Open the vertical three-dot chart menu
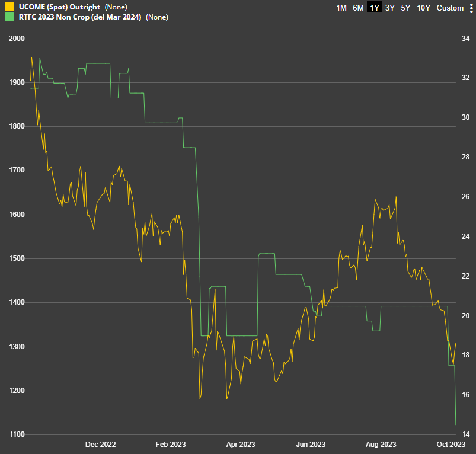This screenshot has height=454, width=476. click(471, 8)
